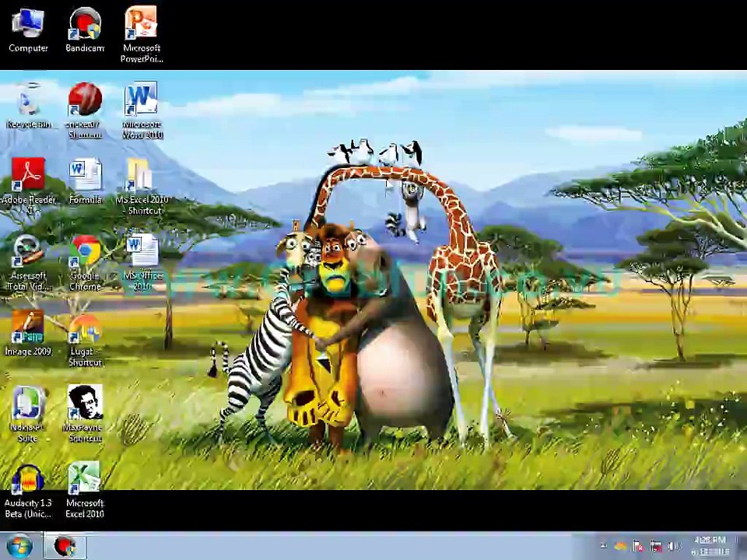Open Action Center flag tray icon
Image resolution: width=747 pixels, height=560 pixels.
(638, 546)
